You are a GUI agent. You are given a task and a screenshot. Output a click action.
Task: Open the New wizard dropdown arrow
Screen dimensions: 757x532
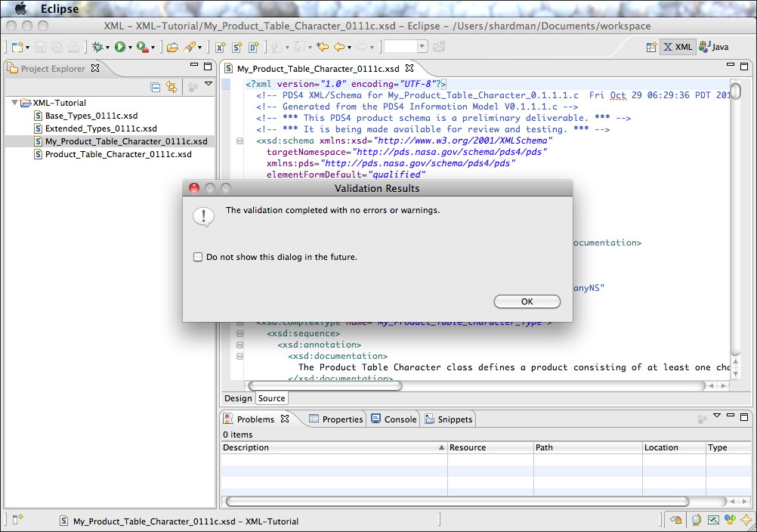point(27,48)
